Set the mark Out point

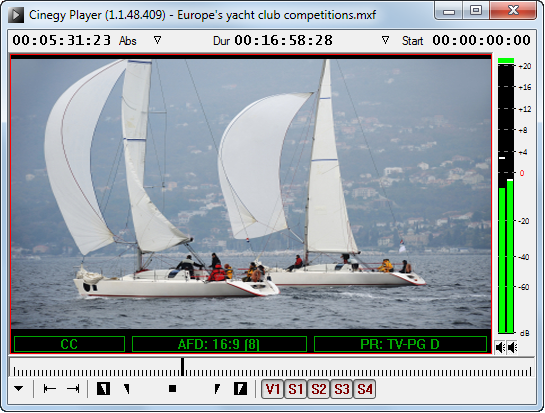[x=240, y=389]
